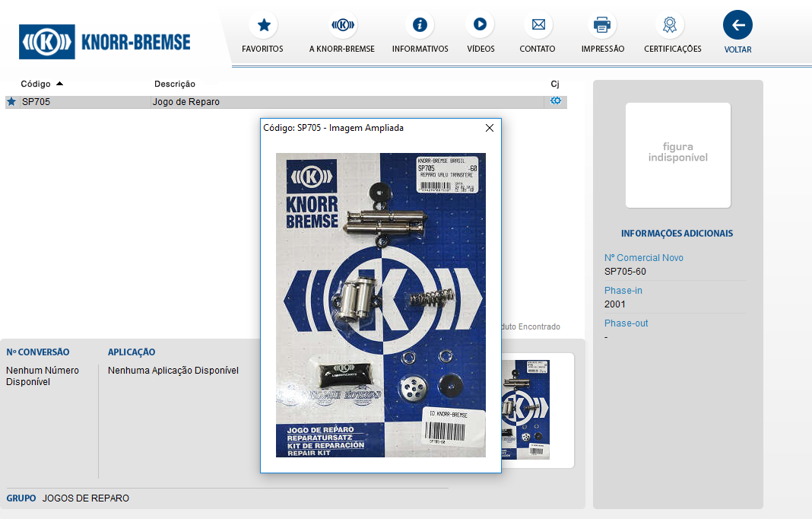Click the Descrição column header
Screen dimensions: 812x519
point(175,84)
